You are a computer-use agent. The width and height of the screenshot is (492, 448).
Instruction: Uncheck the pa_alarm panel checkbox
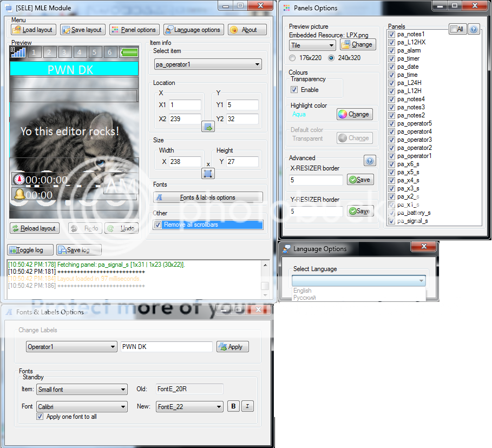pos(391,50)
